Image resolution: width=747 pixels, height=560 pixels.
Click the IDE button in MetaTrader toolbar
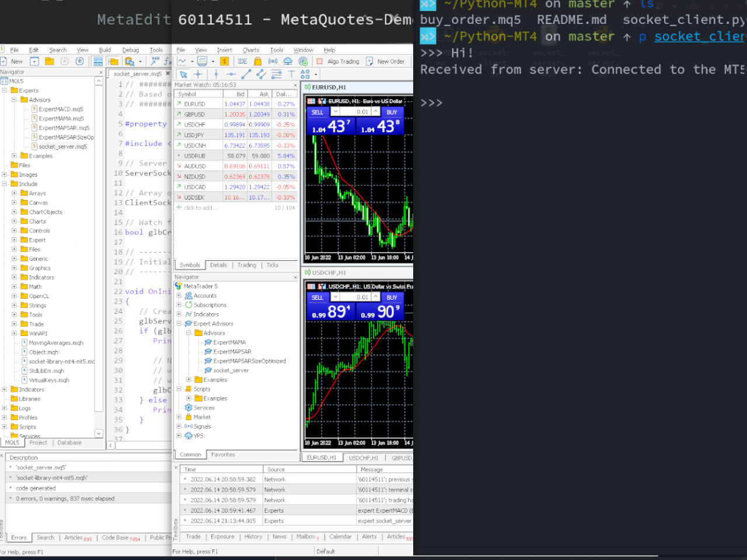242,61
